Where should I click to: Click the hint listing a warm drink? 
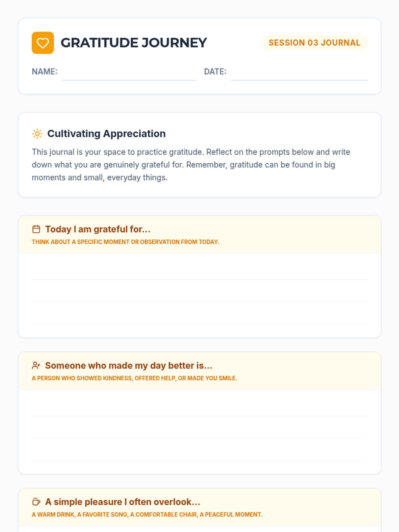pyautogui.click(x=147, y=515)
